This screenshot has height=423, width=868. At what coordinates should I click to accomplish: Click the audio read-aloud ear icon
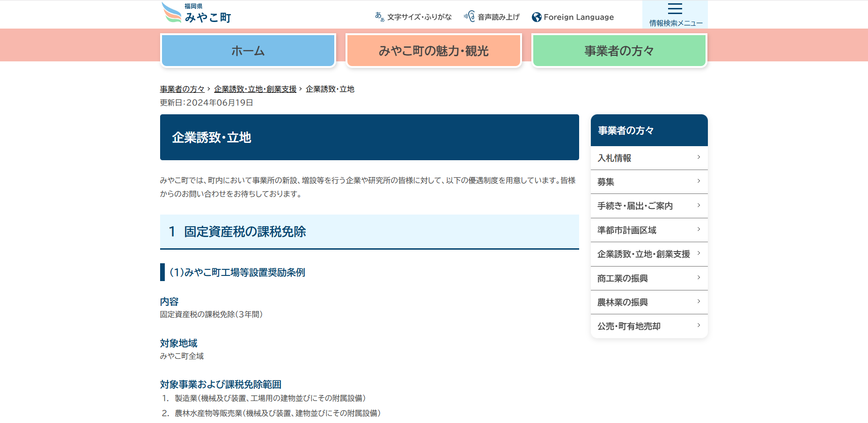(x=469, y=16)
